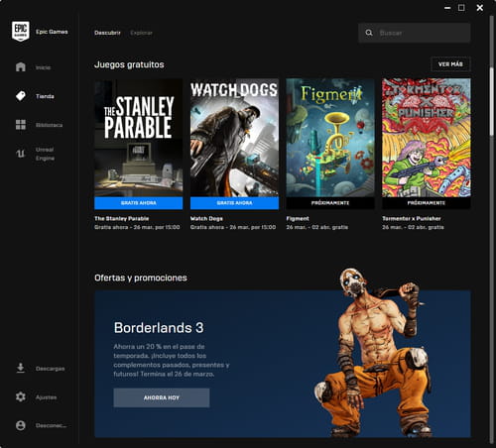Click the user profile avatar icon

click(21, 425)
